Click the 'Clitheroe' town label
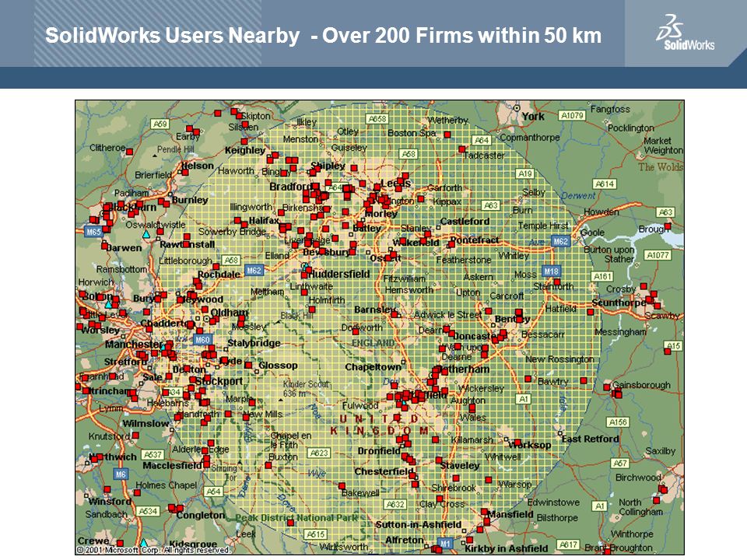 (x=107, y=148)
